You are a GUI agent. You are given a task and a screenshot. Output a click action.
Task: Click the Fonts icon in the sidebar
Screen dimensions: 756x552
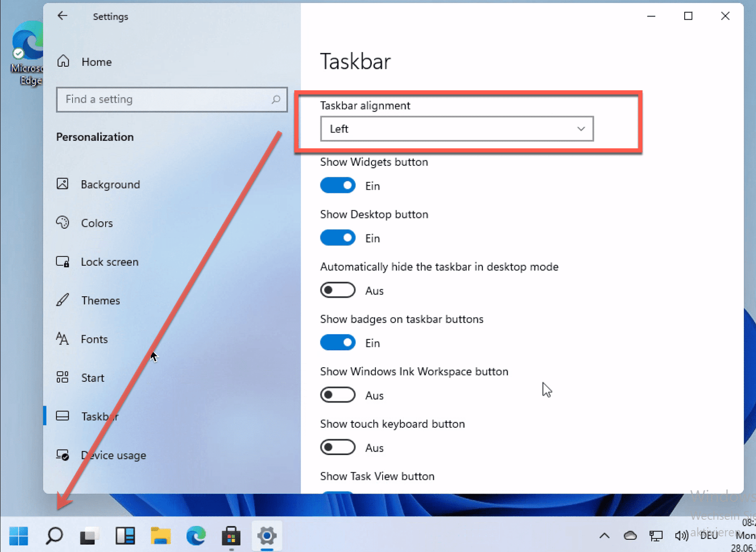tap(63, 339)
